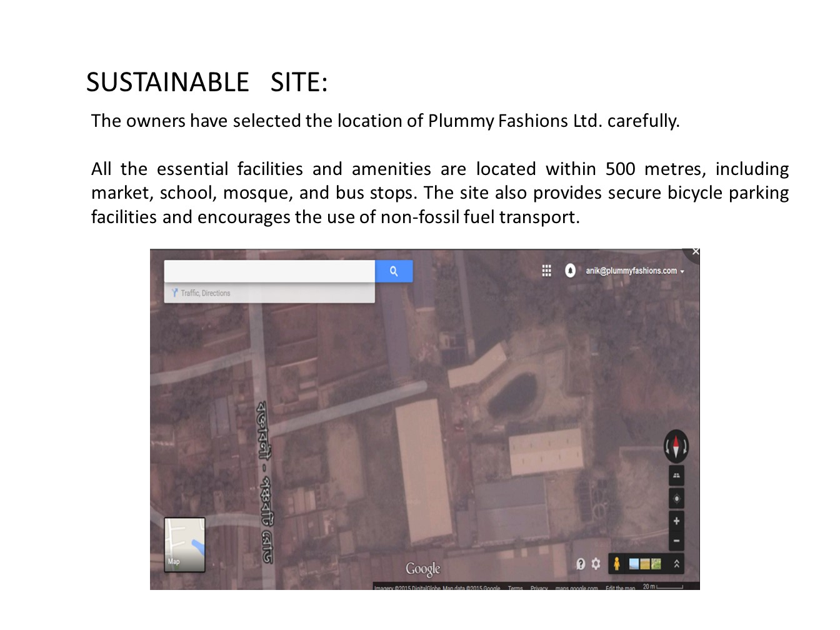This screenshot has width=840, height=630.
Task: Click the search magnifier button
Action: click(394, 271)
